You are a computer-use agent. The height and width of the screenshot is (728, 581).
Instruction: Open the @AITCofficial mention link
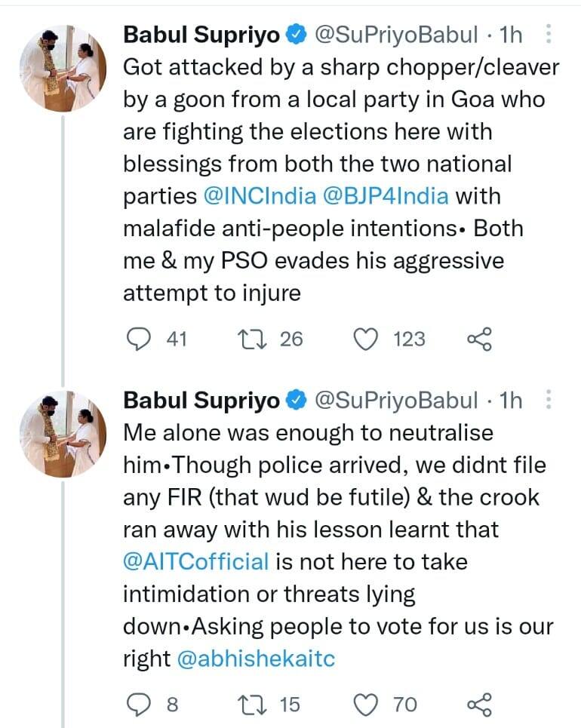[x=195, y=561]
